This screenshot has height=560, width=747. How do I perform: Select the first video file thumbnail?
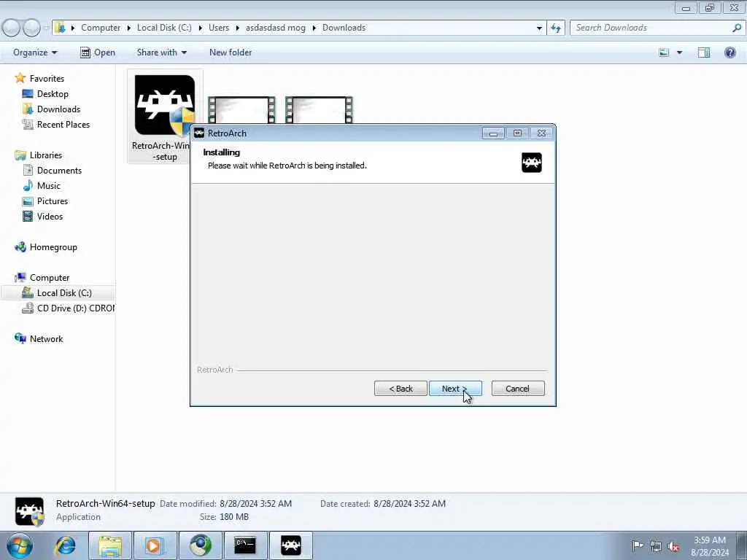[x=241, y=110]
